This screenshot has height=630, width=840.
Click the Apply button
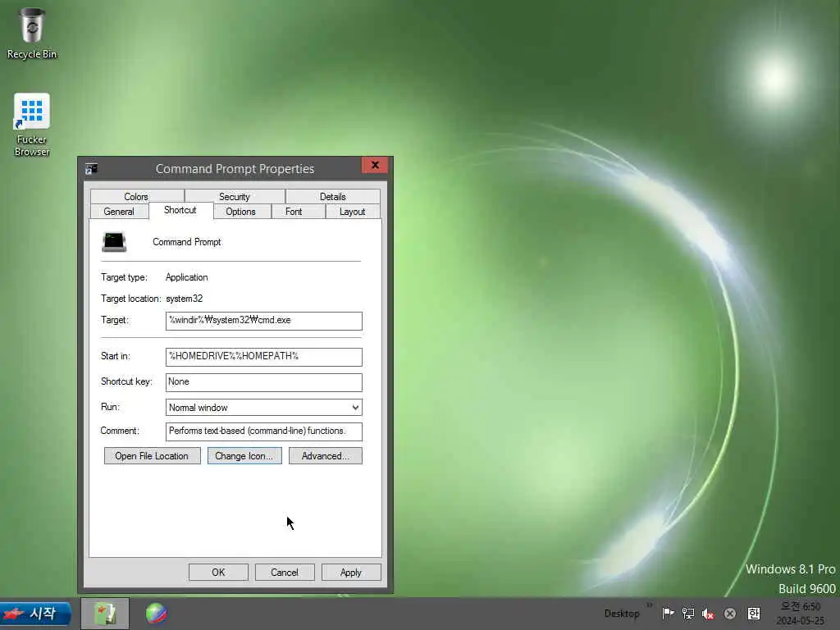[351, 572]
